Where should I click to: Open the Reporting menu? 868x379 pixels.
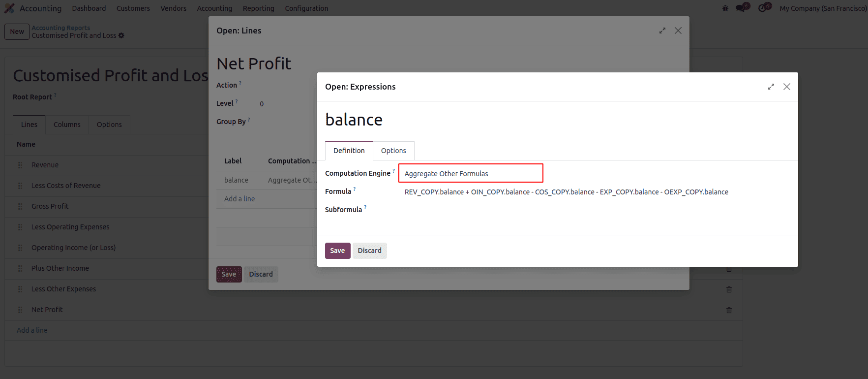[259, 8]
